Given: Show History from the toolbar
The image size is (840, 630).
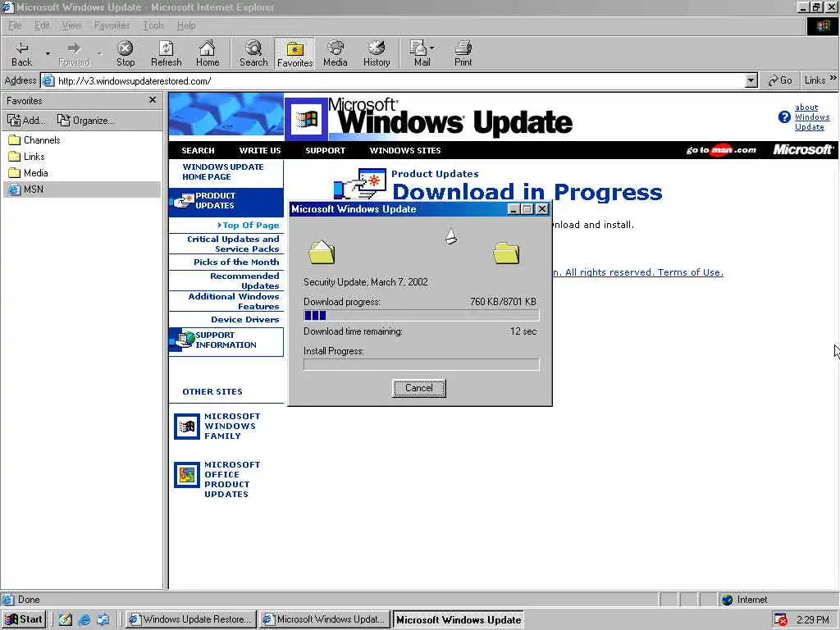Looking at the screenshot, I should (x=377, y=53).
